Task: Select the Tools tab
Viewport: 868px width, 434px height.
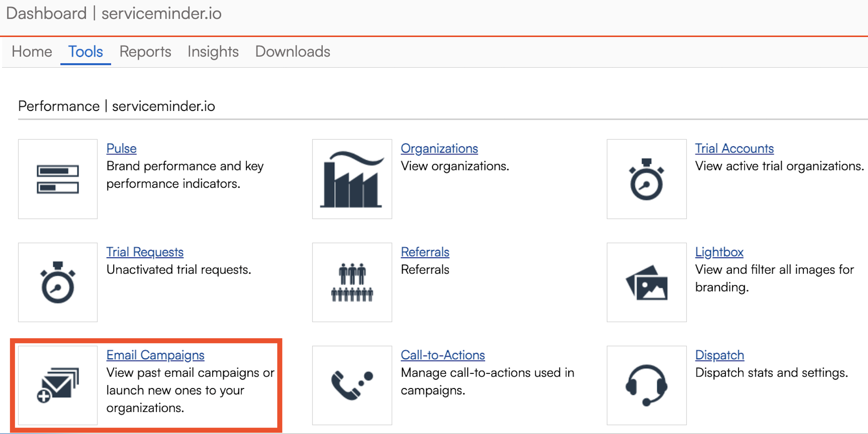Action: [x=86, y=52]
